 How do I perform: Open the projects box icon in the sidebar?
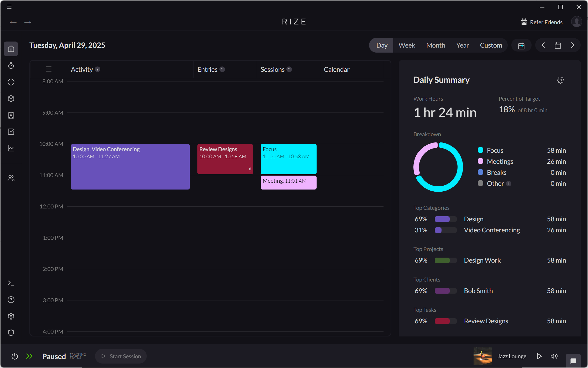tap(11, 99)
